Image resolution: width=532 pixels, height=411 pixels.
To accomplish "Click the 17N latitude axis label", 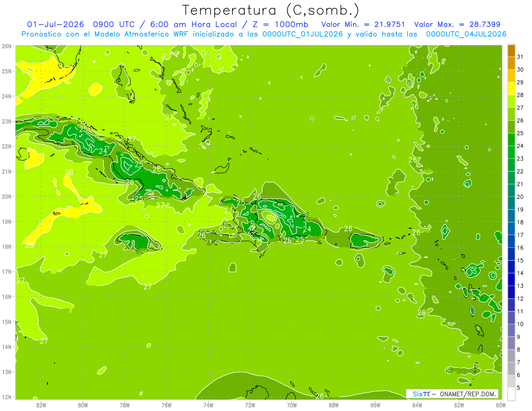I will pos(7,271).
